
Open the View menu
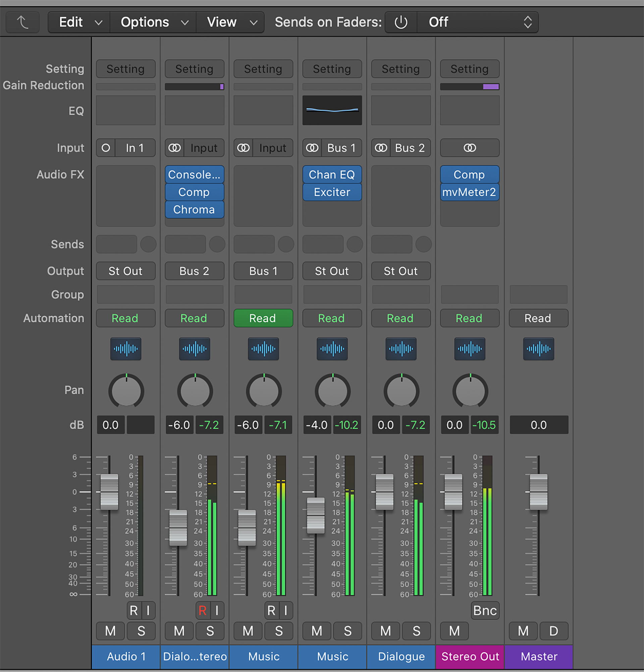point(230,22)
